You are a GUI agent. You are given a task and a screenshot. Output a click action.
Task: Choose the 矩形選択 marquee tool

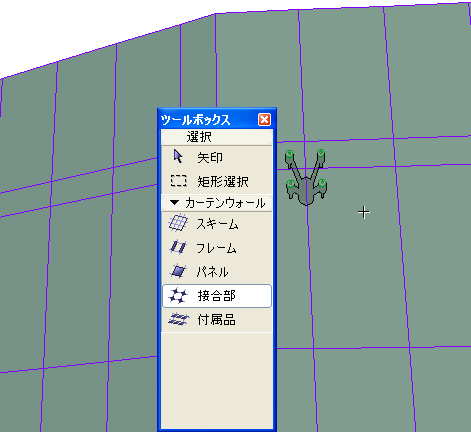(217, 181)
